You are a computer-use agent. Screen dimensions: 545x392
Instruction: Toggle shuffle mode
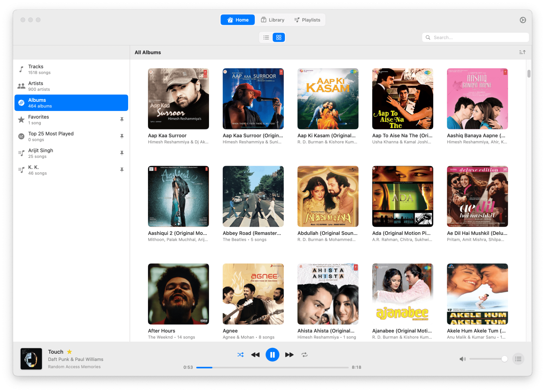[x=240, y=355]
